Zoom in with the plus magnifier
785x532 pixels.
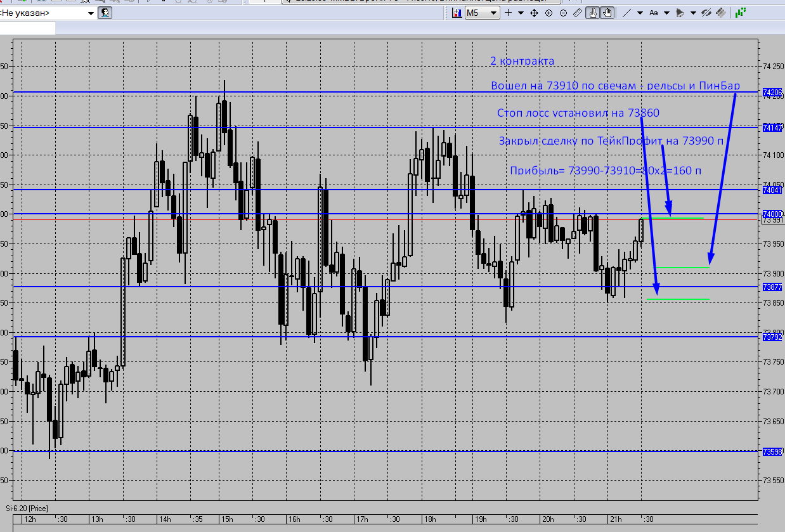pos(548,13)
